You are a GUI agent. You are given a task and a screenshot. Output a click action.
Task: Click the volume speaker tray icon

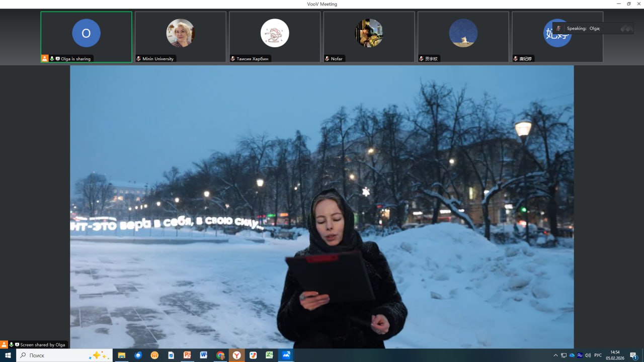click(588, 355)
